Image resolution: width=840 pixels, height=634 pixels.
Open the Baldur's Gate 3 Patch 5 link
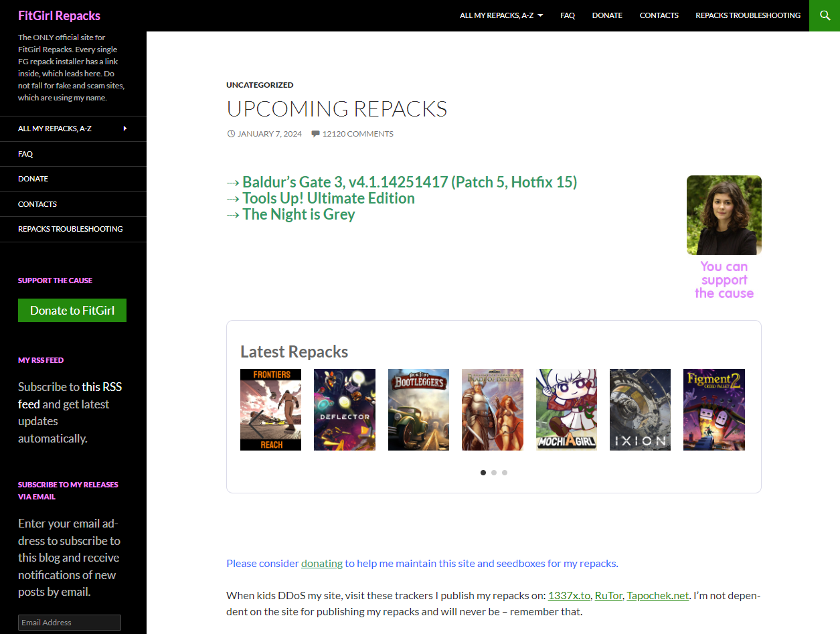click(x=410, y=181)
